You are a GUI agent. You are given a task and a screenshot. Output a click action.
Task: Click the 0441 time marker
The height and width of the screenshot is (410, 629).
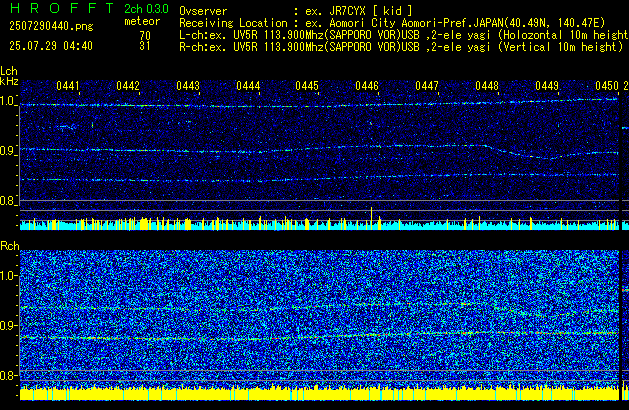[68, 86]
